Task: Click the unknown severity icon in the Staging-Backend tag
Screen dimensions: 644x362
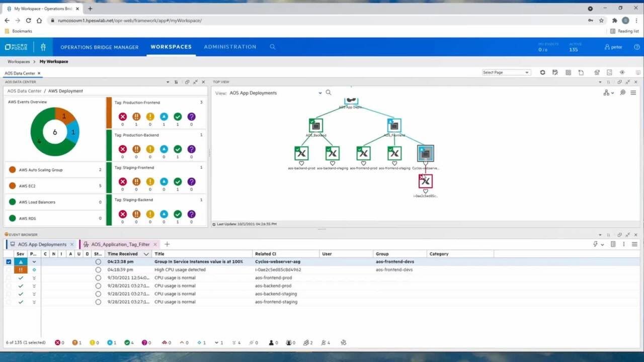Action: tap(191, 214)
